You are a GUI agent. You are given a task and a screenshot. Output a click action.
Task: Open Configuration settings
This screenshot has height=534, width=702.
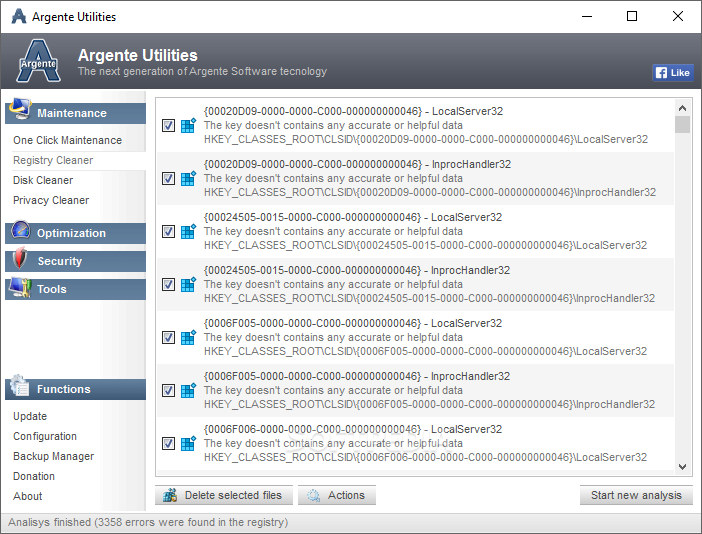(x=45, y=436)
